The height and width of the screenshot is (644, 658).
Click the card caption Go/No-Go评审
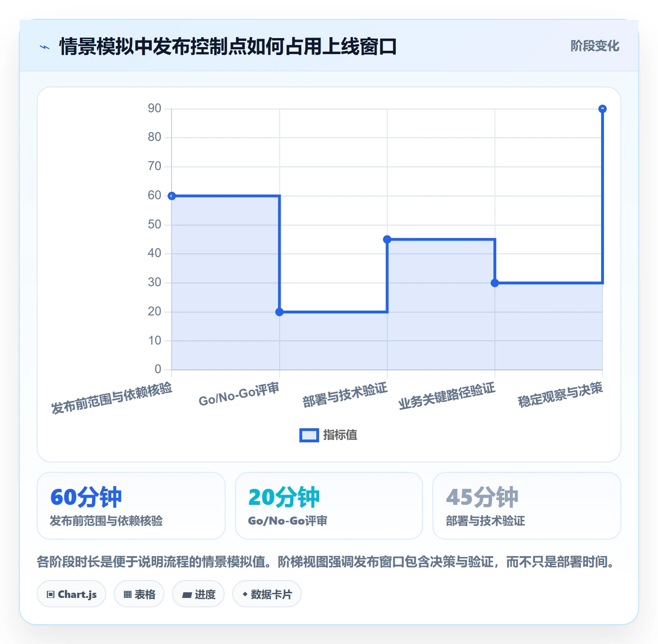(x=288, y=521)
